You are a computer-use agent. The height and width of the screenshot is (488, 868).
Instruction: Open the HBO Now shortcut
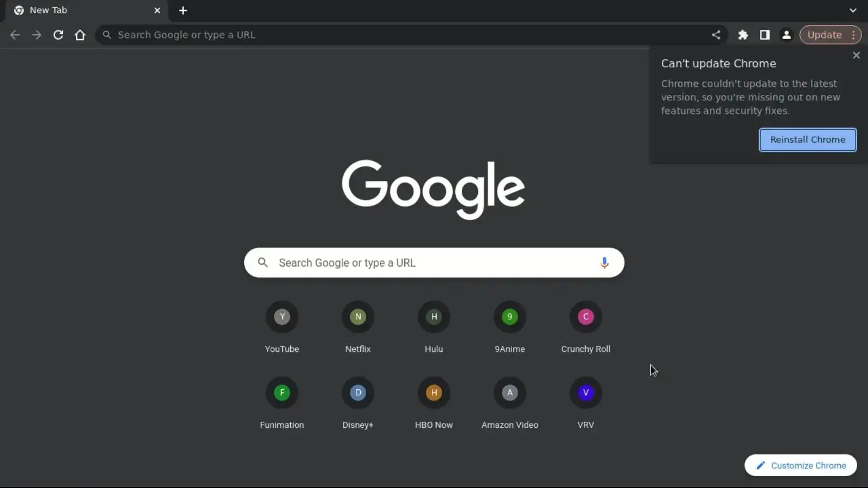434,404
